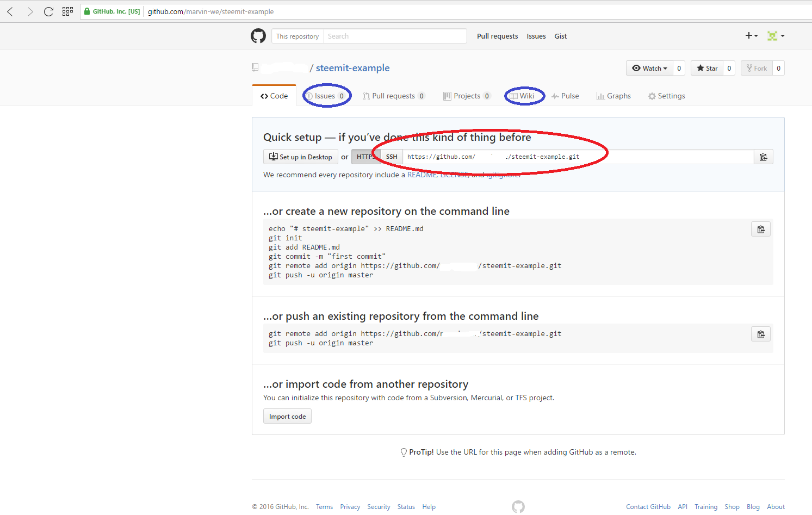
Task: Star the steemit-example repository
Action: 707,68
